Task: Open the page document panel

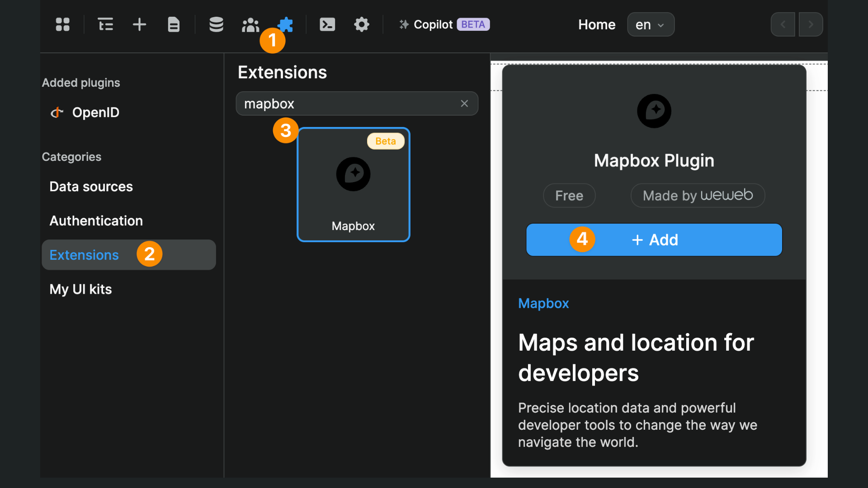Action: [174, 24]
